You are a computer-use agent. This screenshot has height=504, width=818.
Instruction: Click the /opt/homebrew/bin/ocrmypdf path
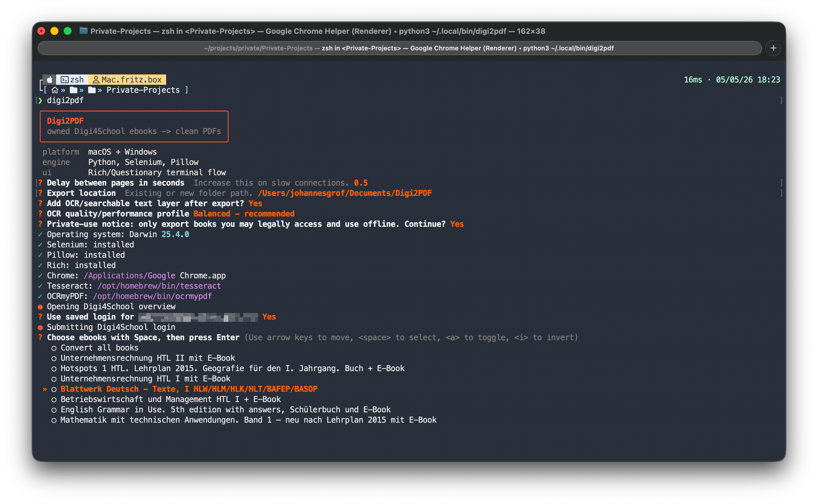152,296
